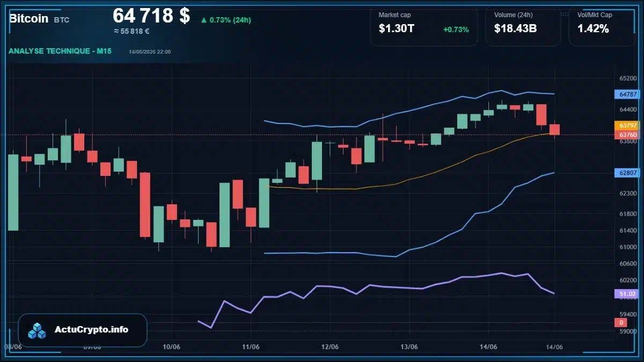Click the 64400 price axis label
Image resolution: width=644 pixels, height=362 pixels.
[x=627, y=109]
